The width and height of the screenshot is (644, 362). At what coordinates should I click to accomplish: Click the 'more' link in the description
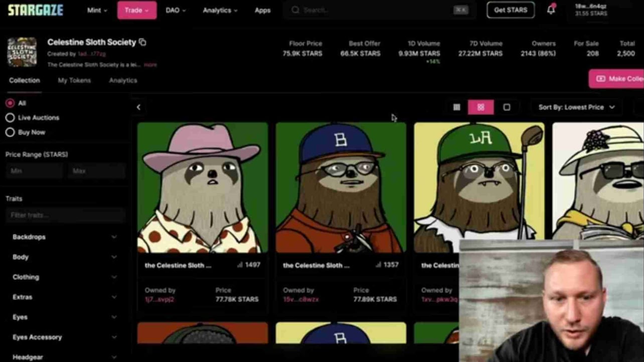click(x=150, y=65)
